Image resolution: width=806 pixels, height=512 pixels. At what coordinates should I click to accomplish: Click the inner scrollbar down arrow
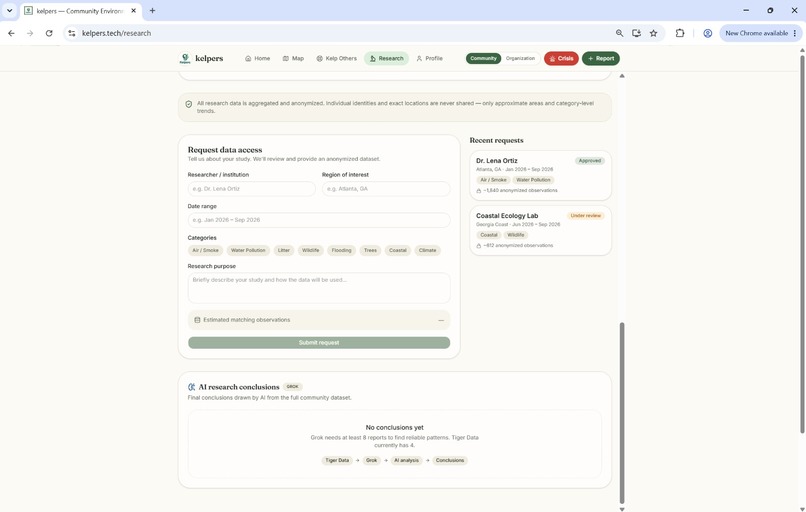pos(622,509)
